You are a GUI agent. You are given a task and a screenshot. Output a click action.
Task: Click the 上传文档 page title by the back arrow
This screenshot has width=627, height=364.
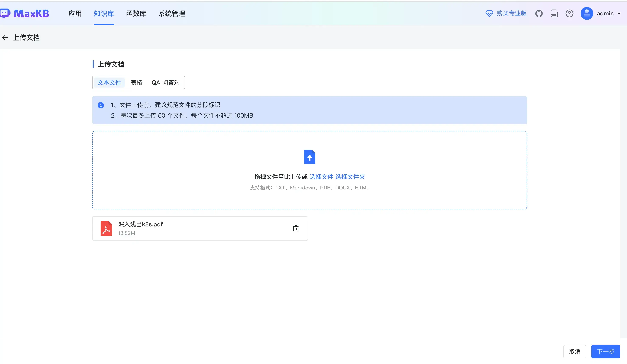point(26,38)
